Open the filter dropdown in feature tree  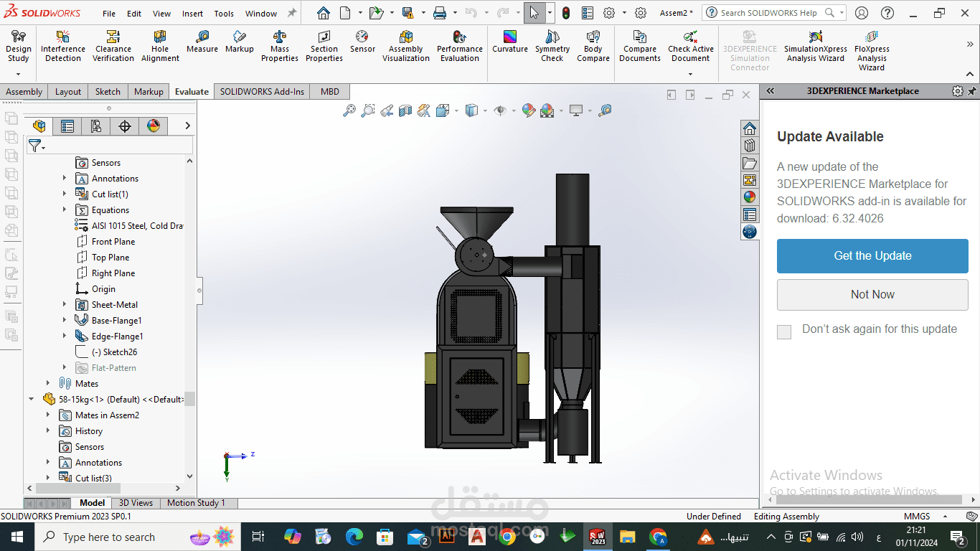pyautogui.click(x=37, y=146)
